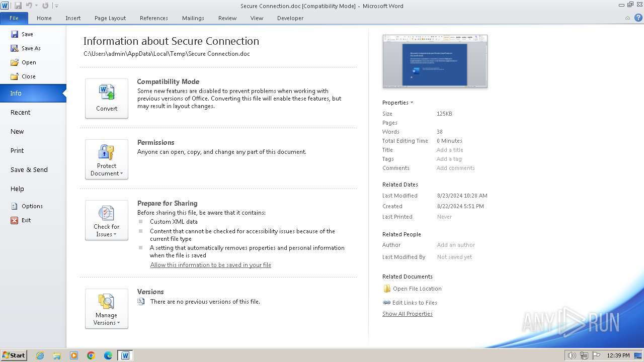Click the Save icon in Quick Access Toolbar
Image resolution: width=644 pixels, height=362 pixels.
(x=18, y=6)
